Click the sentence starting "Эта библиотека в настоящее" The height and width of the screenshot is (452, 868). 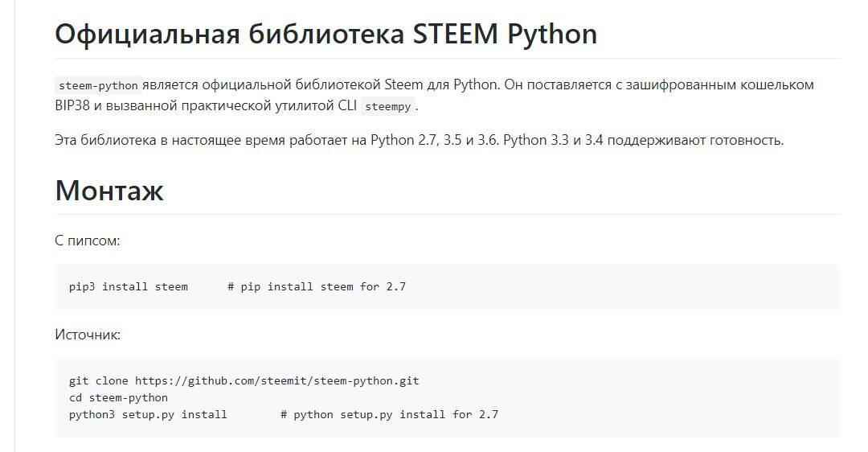pyautogui.click(x=419, y=140)
